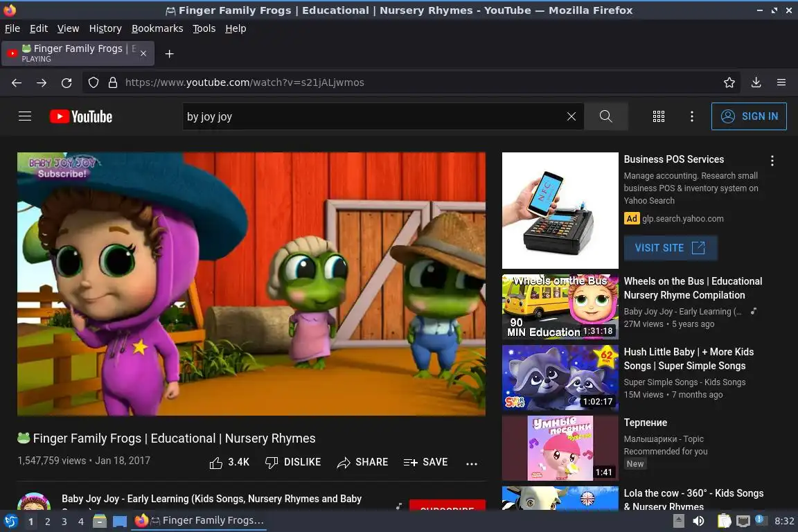Screen dimensions: 798x532
Task: Click the DISLIKE button
Action: click(293, 462)
